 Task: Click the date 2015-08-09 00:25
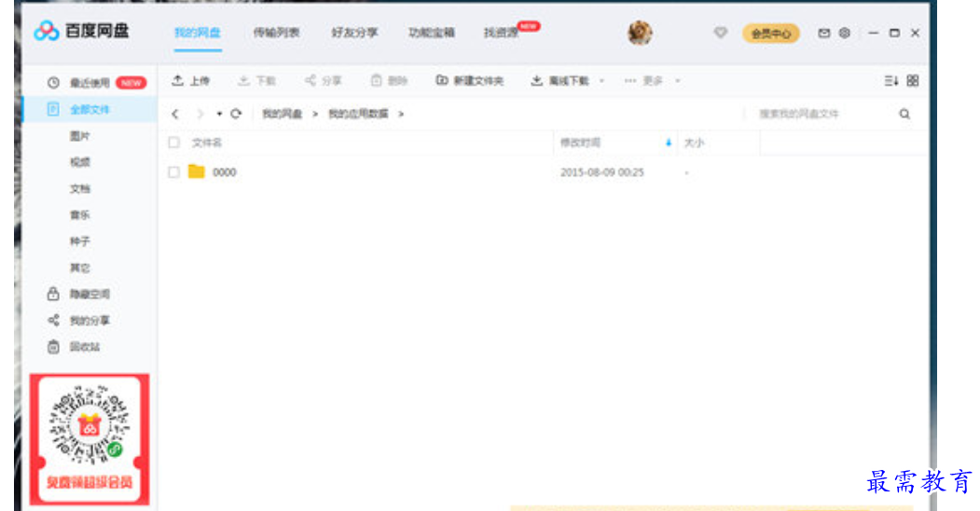coord(601,173)
